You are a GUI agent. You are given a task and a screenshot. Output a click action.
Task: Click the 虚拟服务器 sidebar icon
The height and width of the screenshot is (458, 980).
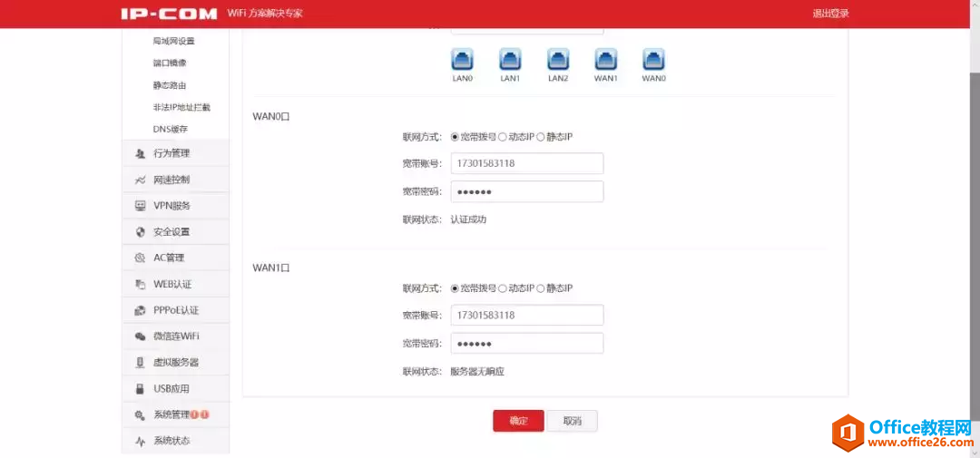click(140, 363)
